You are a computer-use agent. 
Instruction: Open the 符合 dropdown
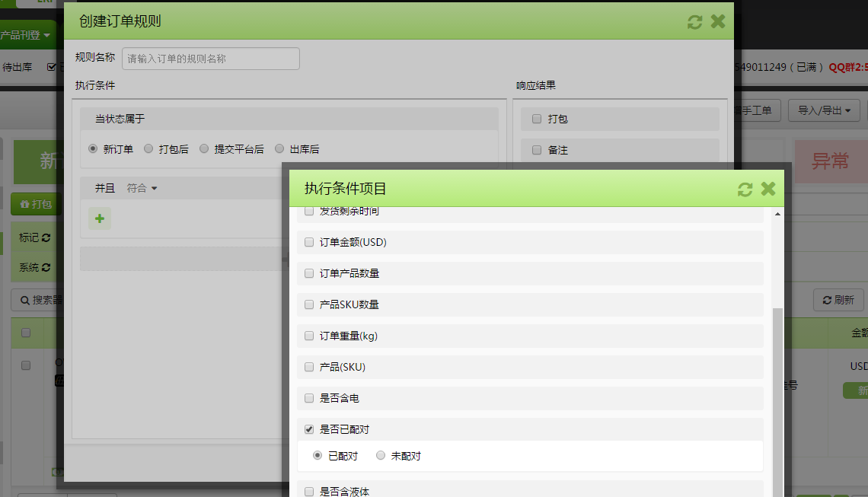142,188
